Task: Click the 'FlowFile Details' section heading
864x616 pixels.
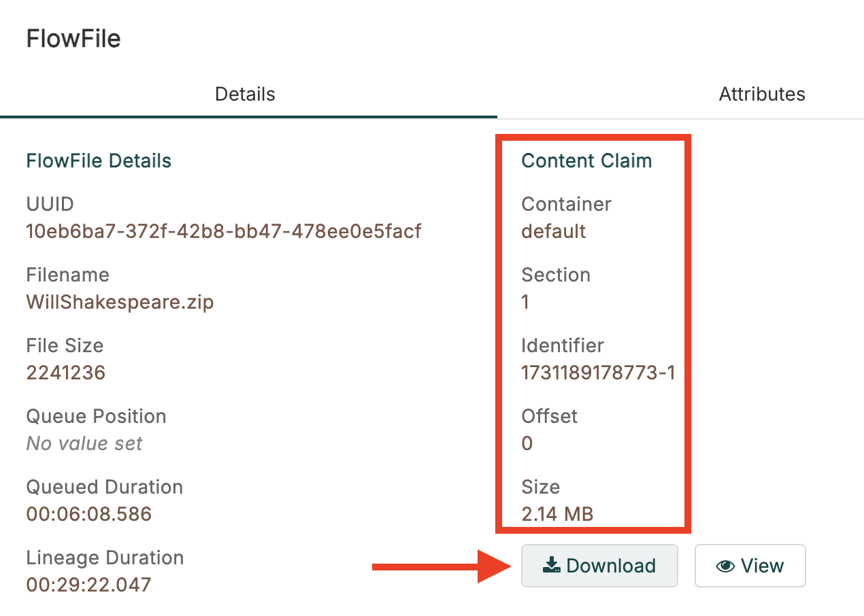Action: pos(99,160)
